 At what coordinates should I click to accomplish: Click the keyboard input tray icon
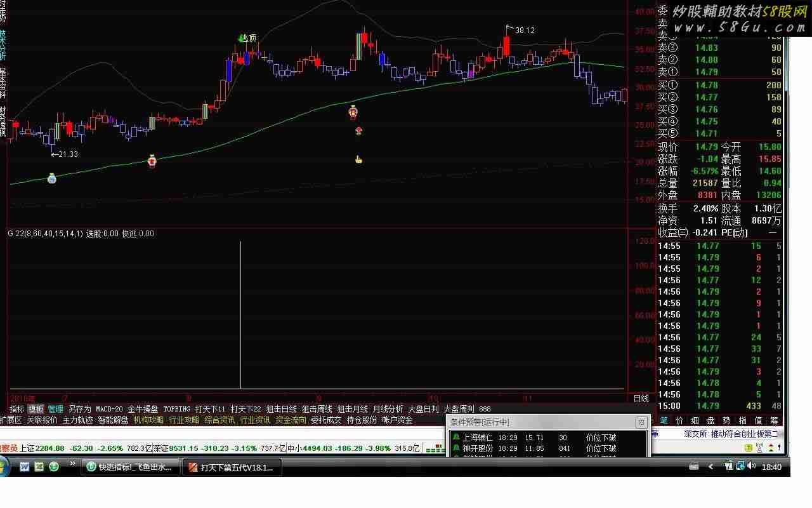tap(694, 467)
